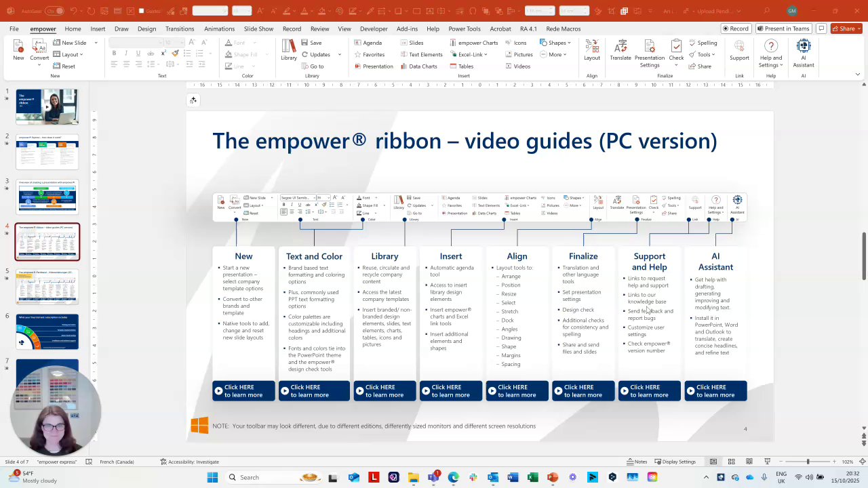868x488 pixels.
Task: Click the Share button at top right
Action: 847,28
